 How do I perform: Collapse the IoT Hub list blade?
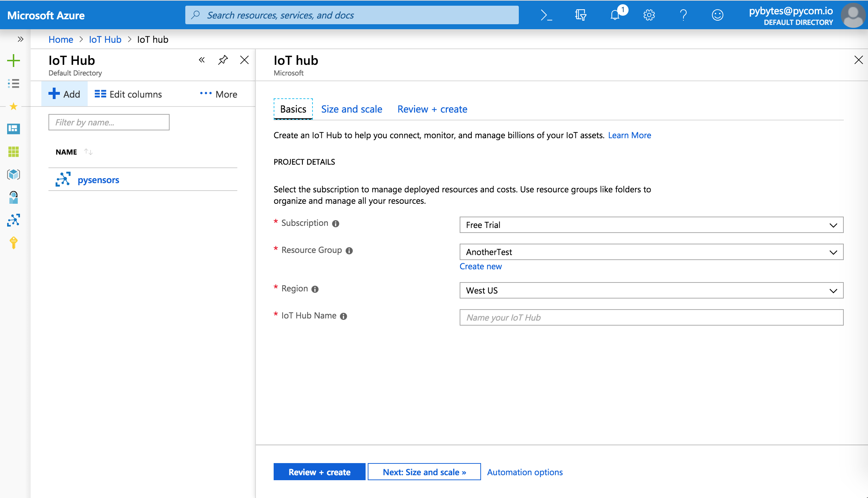[202, 60]
